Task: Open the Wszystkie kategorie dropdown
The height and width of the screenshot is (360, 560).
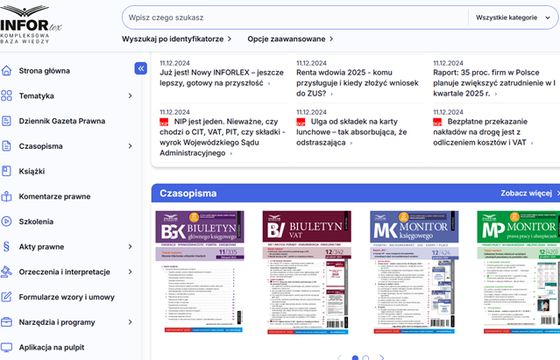Action: pyautogui.click(x=513, y=18)
